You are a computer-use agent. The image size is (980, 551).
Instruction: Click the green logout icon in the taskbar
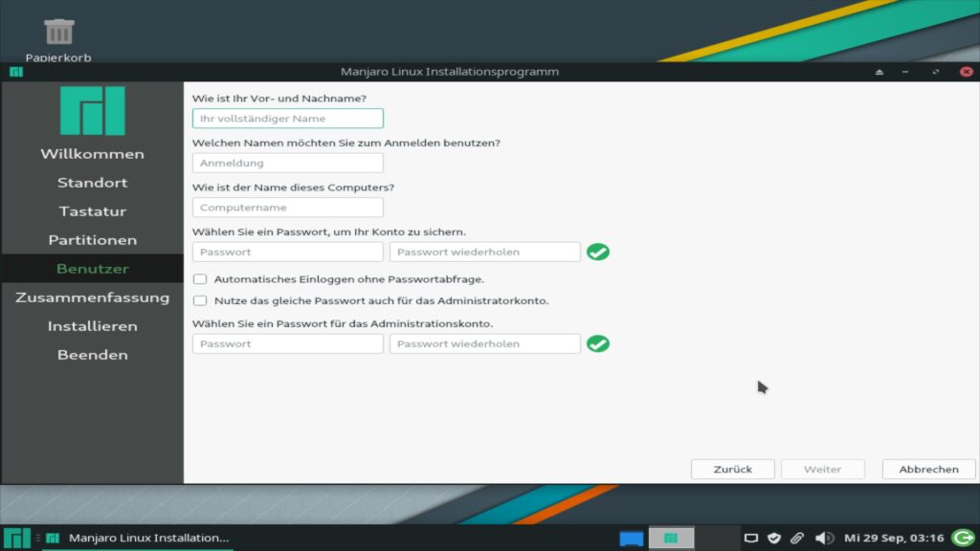coord(963,538)
